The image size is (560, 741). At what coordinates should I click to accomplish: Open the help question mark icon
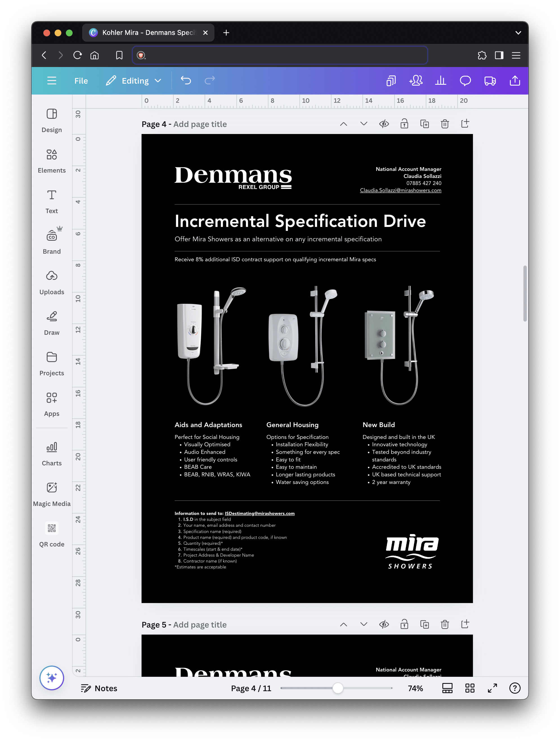click(x=515, y=688)
